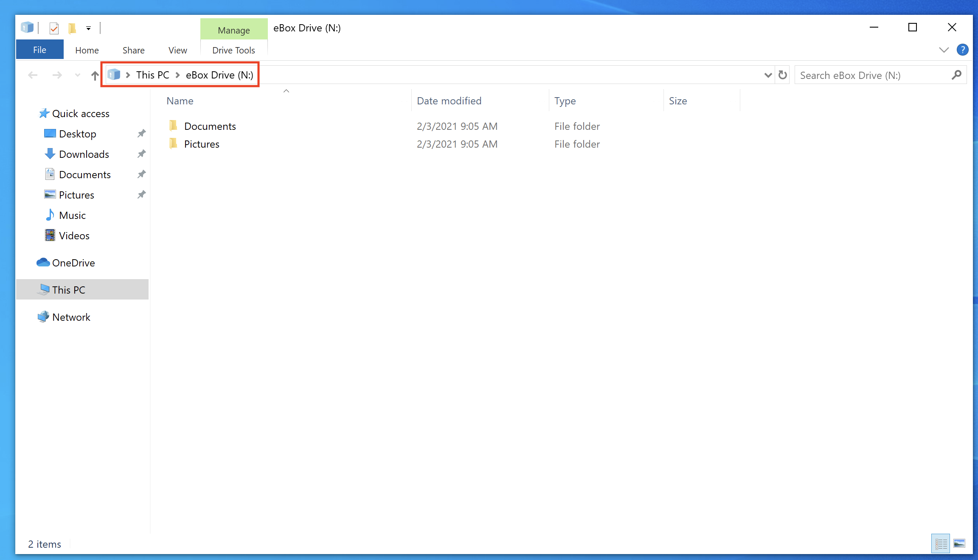Click the eBox drive icon in title bar

tap(27, 28)
